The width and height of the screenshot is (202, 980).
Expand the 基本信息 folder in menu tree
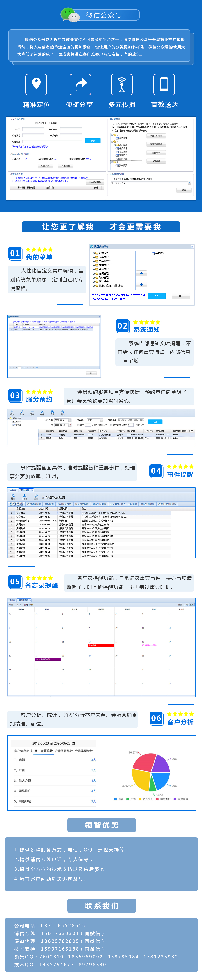point(94,253)
